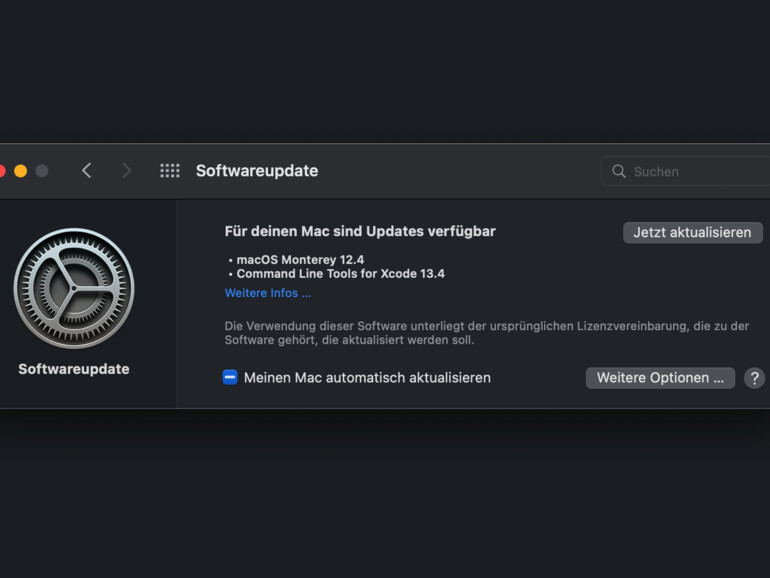Minimize window with the yellow button

click(x=20, y=171)
